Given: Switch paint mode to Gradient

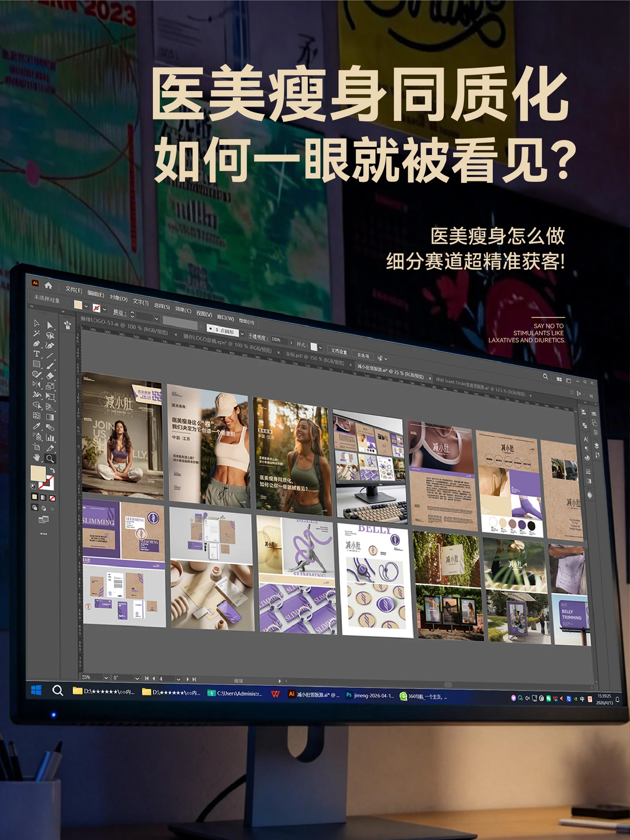Looking at the screenshot, I should click(x=43, y=497).
